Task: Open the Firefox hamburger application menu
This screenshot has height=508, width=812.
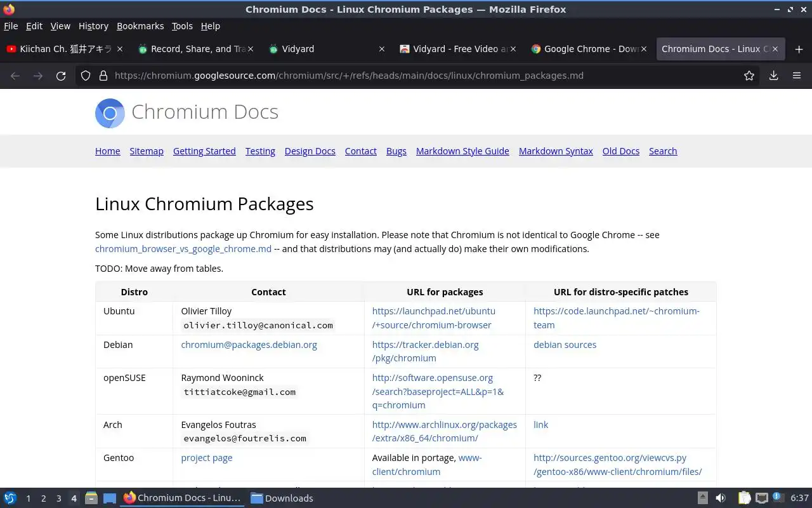Action: pyautogui.click(x=797, y=76)
